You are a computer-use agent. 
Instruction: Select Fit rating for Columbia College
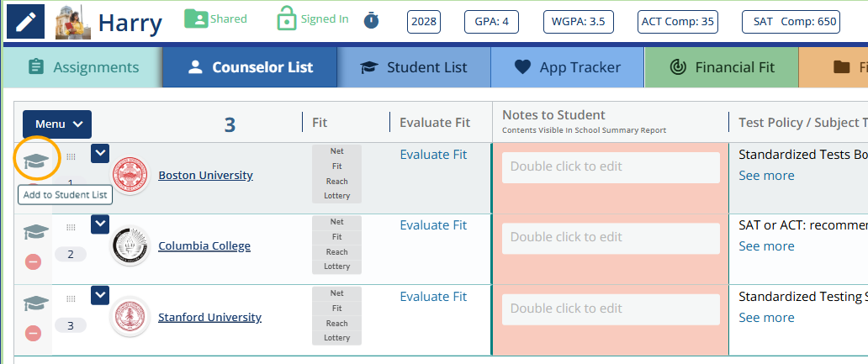point(336,237)
